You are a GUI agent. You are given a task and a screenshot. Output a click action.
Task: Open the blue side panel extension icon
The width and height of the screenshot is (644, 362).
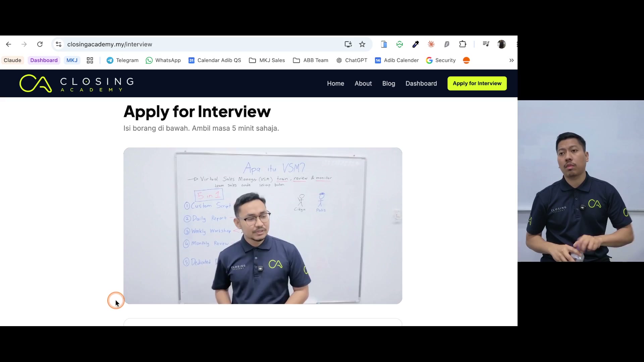[x=384, y=44]
